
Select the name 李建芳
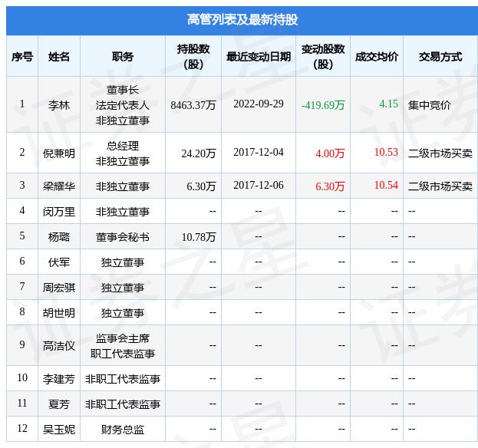[x=59, y=379]
